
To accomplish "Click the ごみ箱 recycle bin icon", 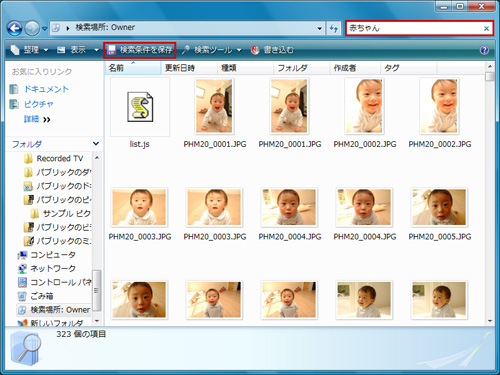I will tap(22, 296).
